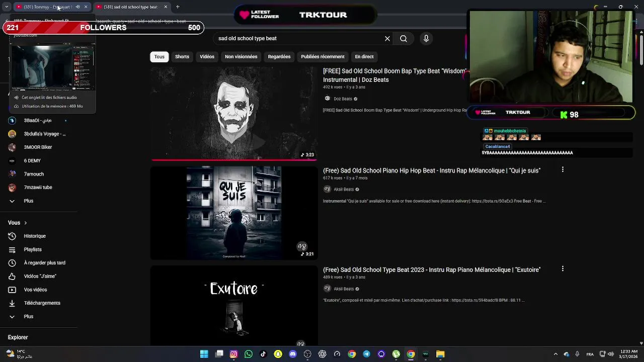Screen dimensions: 644x362
Task: Open "Qui je suis" Piano Hip Hop Beat title
Action: click(432, 170)
